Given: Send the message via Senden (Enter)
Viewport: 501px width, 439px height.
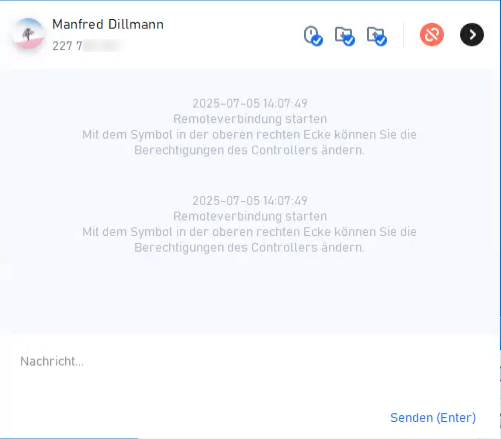Looking at the screenshot, I should point(433,417).
